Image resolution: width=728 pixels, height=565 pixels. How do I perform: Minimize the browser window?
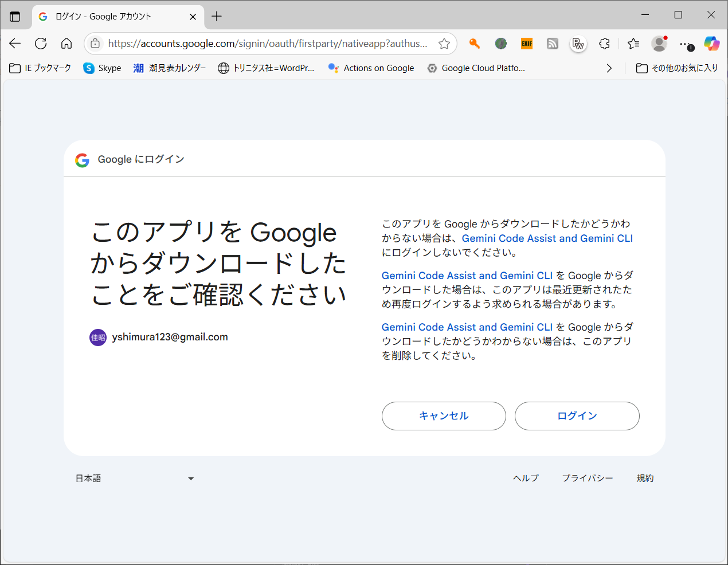pos(645,15)
